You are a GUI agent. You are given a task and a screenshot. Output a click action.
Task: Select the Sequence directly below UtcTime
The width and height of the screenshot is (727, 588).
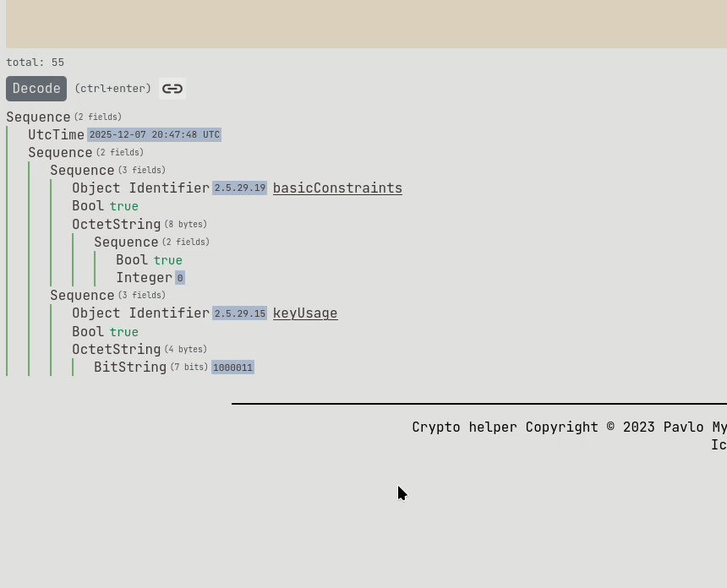click(x=60, y=153)
